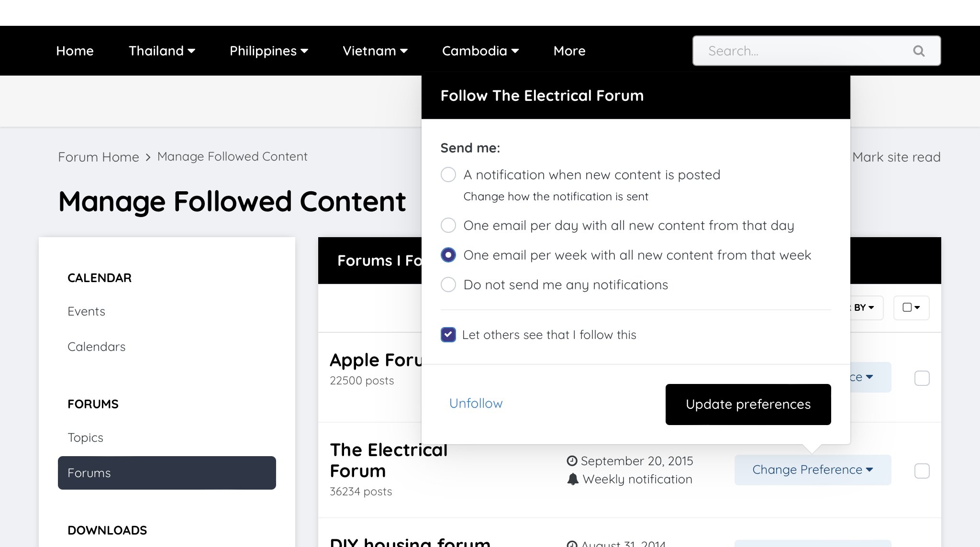Click the breadcrumb chevron after Forum Home
This screenshot has height=547, width=980.
(148, 157)
